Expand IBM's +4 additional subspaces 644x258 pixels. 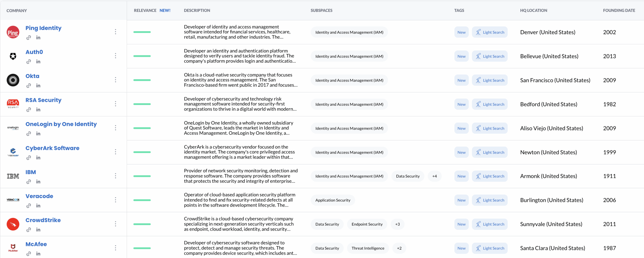434,176
